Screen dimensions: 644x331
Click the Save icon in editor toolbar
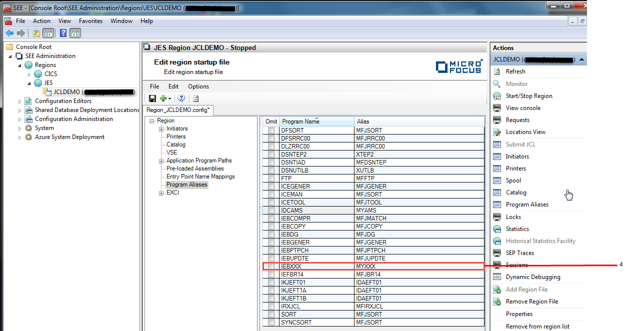(x=152, y=98)
